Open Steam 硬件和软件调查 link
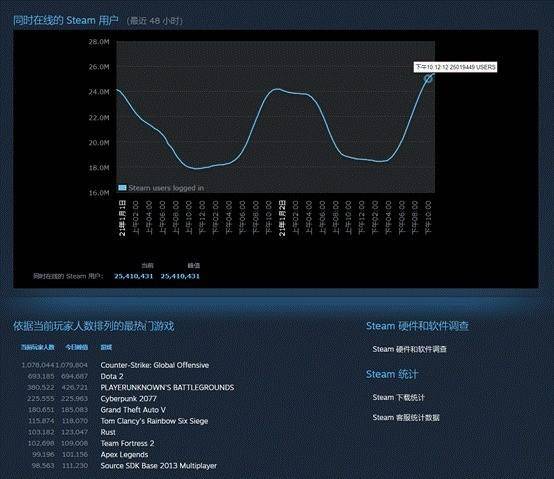Viewport: 554px width, 479px height. [x=409, y=349]
